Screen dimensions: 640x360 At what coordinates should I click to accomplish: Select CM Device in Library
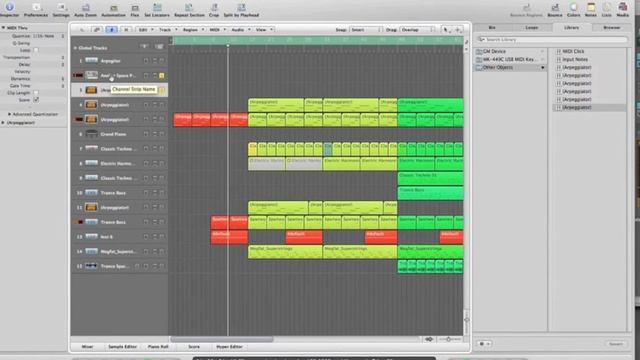point(510,51)
